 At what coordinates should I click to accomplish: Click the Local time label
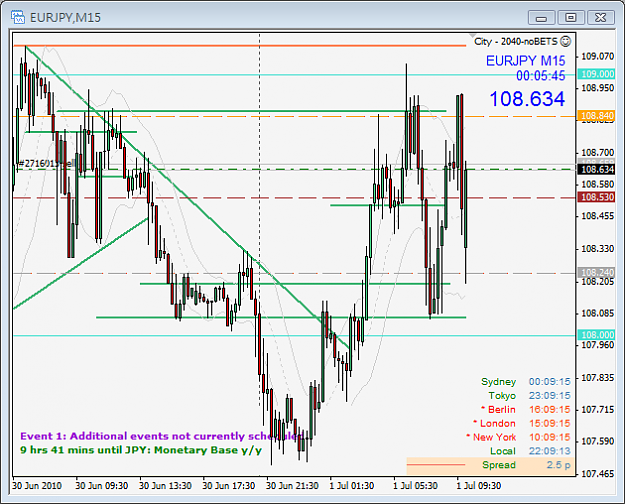pos(503,451)
